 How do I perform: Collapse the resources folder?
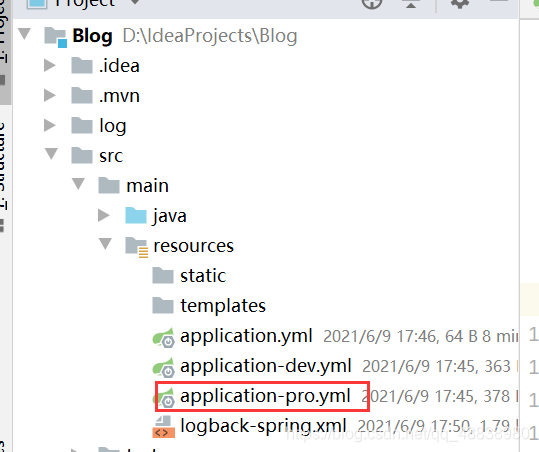point(105,244)
